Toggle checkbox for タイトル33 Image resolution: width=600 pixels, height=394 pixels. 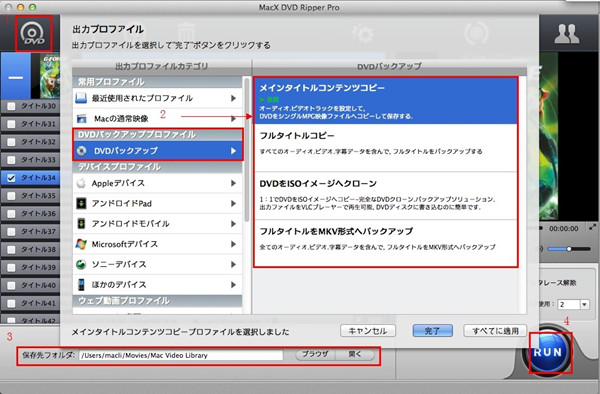(x=11, y=160)
